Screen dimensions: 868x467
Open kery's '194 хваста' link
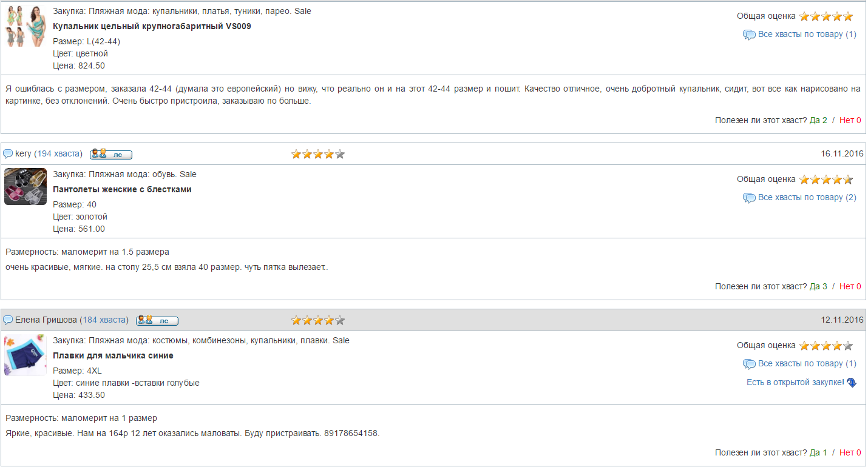(x=58, y=154)
